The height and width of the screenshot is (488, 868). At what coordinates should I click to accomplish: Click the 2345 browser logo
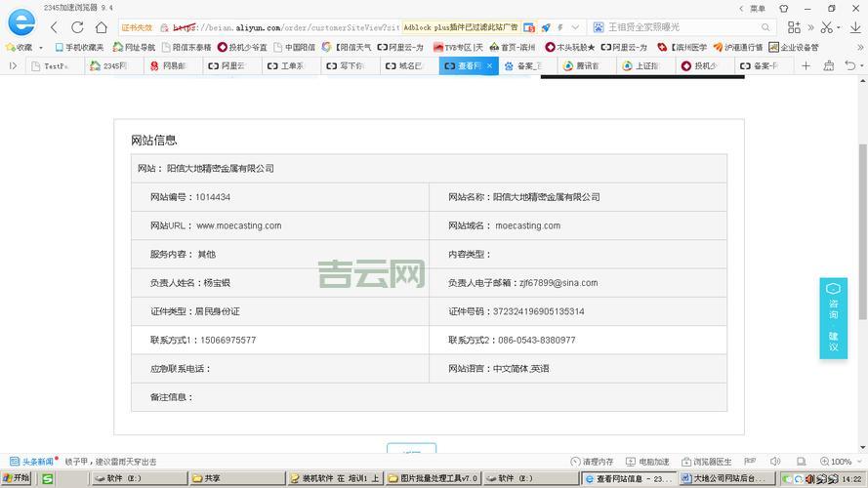[21, 23]
